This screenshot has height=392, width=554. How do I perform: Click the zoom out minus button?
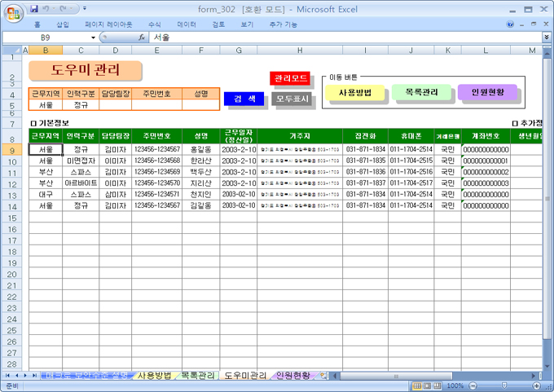[472, 385]
